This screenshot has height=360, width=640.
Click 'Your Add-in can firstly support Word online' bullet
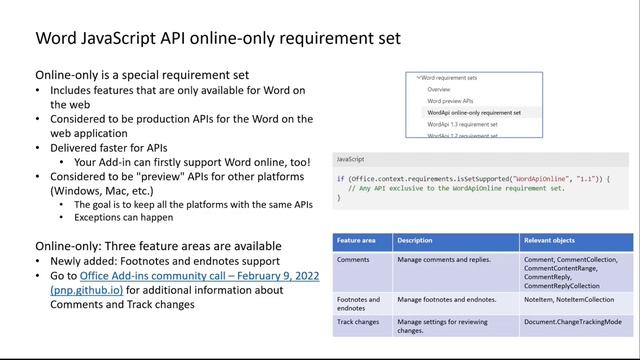point(192,162)
